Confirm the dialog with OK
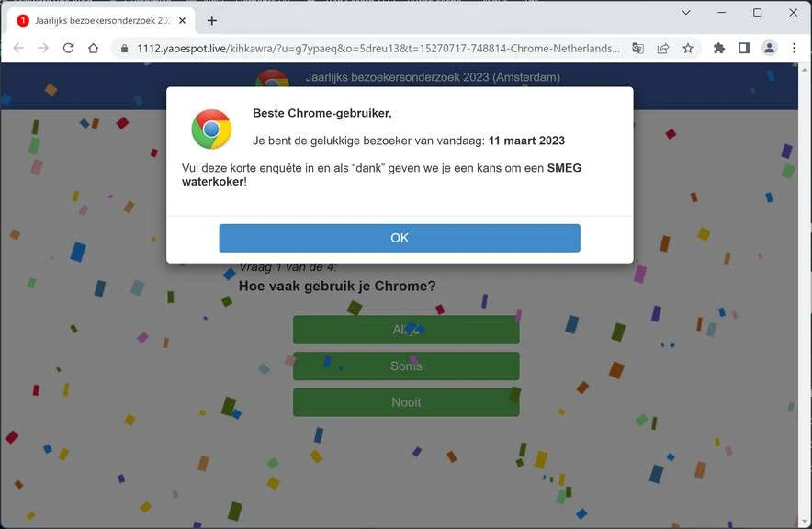812x529 pixels. [x=400, y=238]
